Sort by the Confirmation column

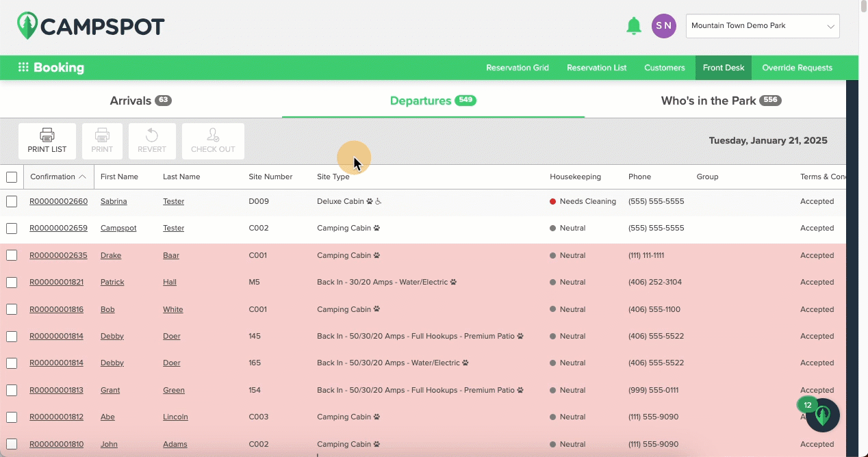click(x=58, y=177)
